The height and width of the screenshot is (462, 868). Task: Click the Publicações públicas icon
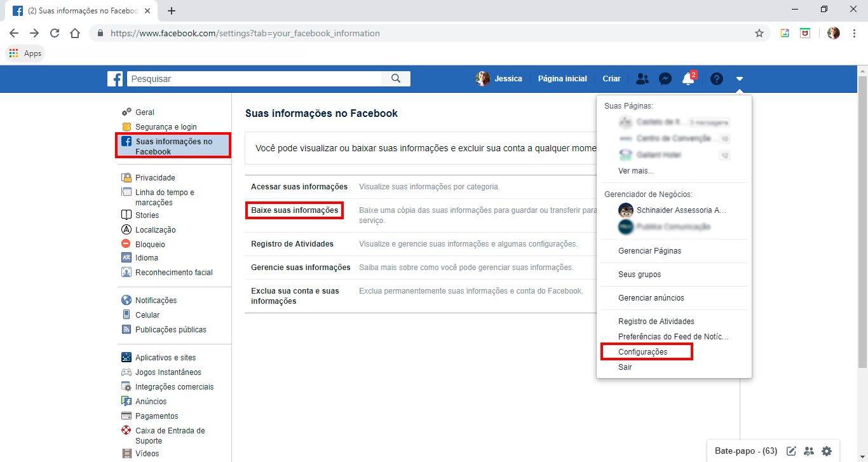click(x=126, y=330)
